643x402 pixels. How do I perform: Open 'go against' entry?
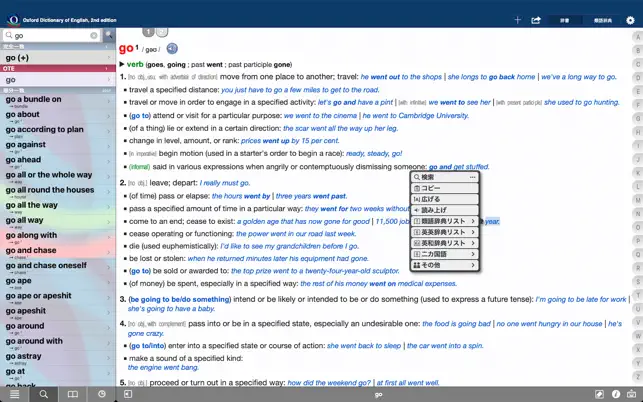coord(57,147)
